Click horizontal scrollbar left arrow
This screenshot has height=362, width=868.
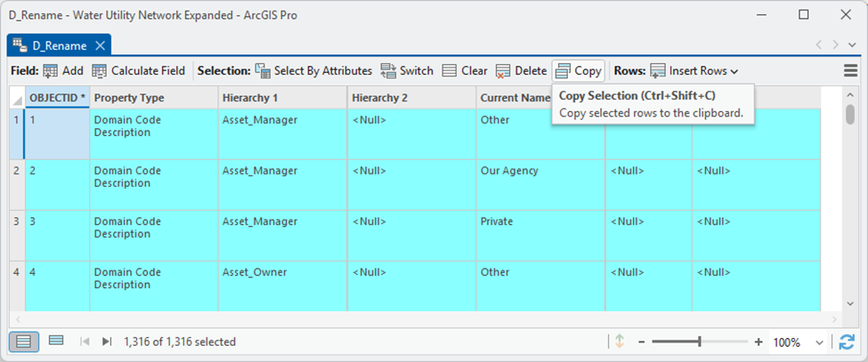click(x=17, y=319)
